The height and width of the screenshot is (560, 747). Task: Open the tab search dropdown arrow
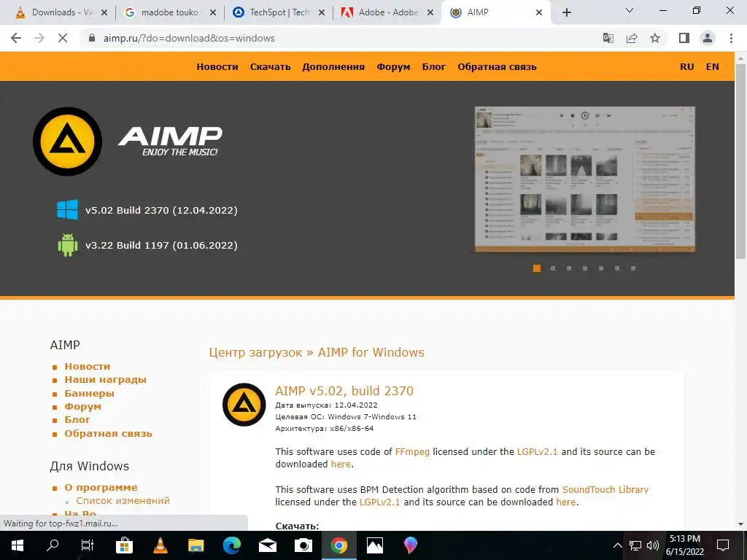click(x=630, y=10)
